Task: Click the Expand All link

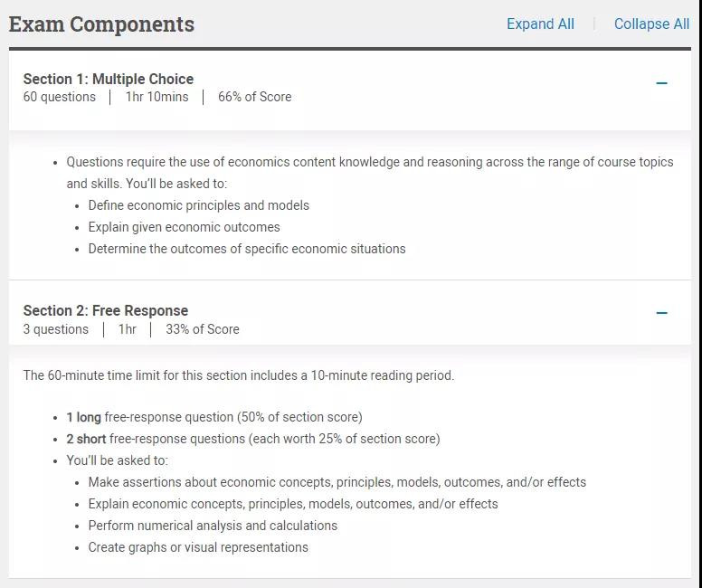Action: [540, 24]
